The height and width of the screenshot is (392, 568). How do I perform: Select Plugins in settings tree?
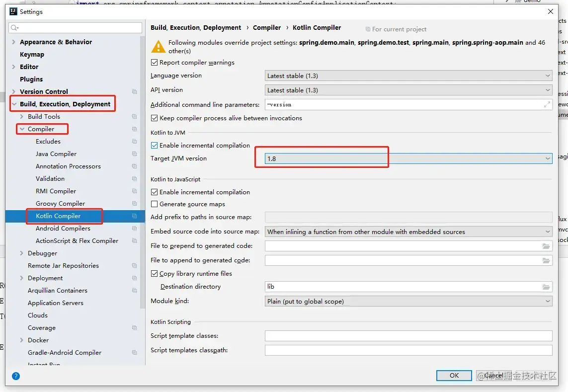tap(31, 79)
